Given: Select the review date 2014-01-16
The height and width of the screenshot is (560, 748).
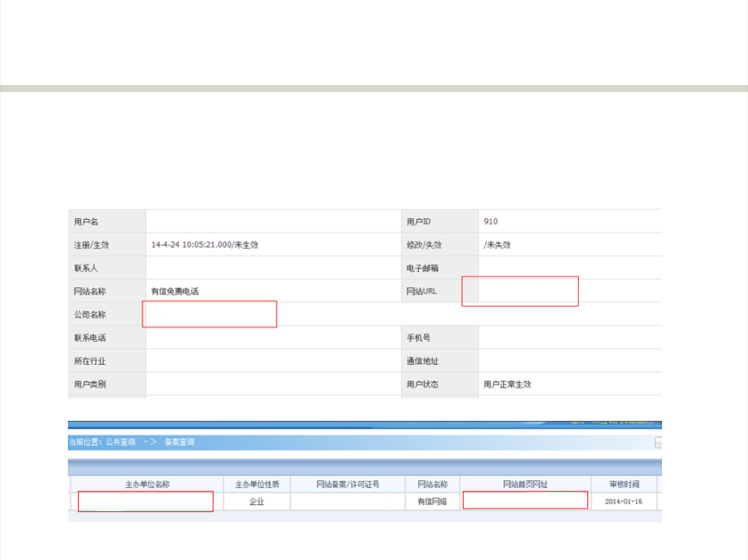Looking at the screenshot, I should [623, 502].
